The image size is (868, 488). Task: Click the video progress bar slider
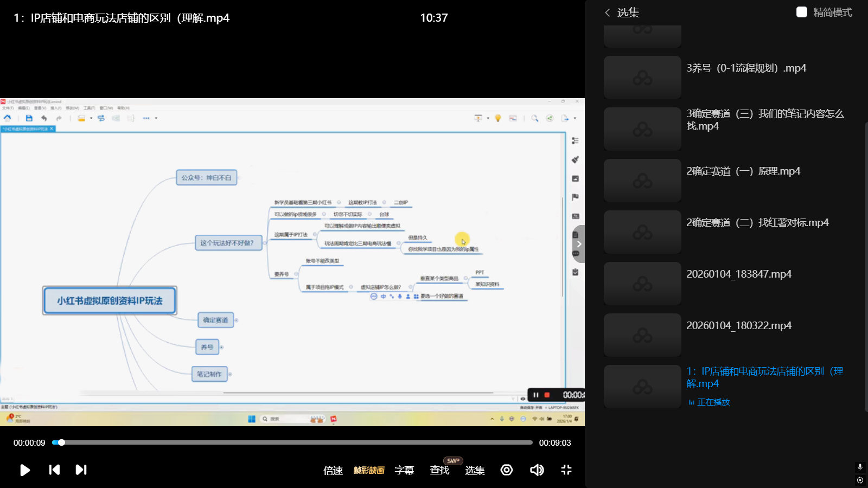point(62,442)
